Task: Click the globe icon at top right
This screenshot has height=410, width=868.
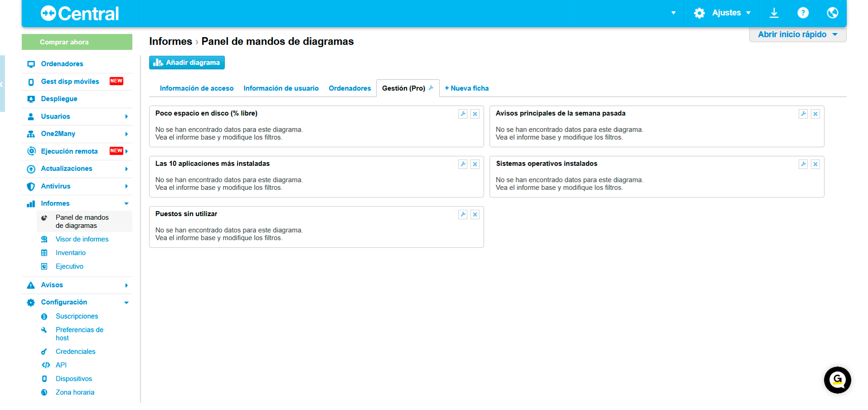Action: coord(832,13)
